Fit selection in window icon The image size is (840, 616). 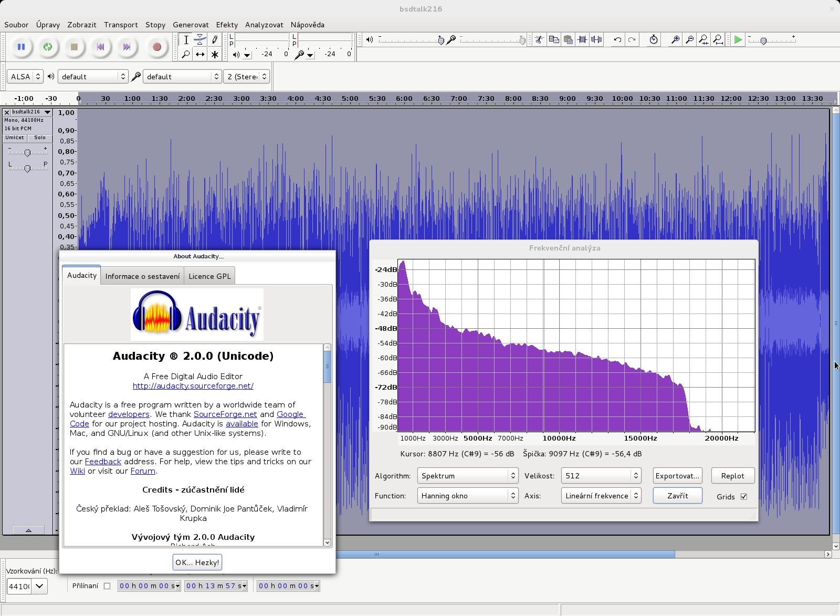click(x=703, y=39)
